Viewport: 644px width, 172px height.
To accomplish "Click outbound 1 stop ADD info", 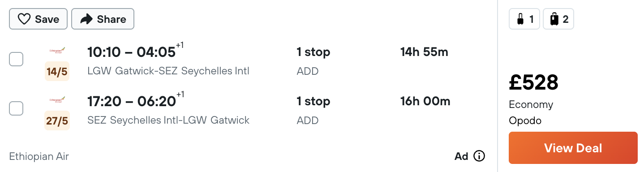I will point(313,60).
